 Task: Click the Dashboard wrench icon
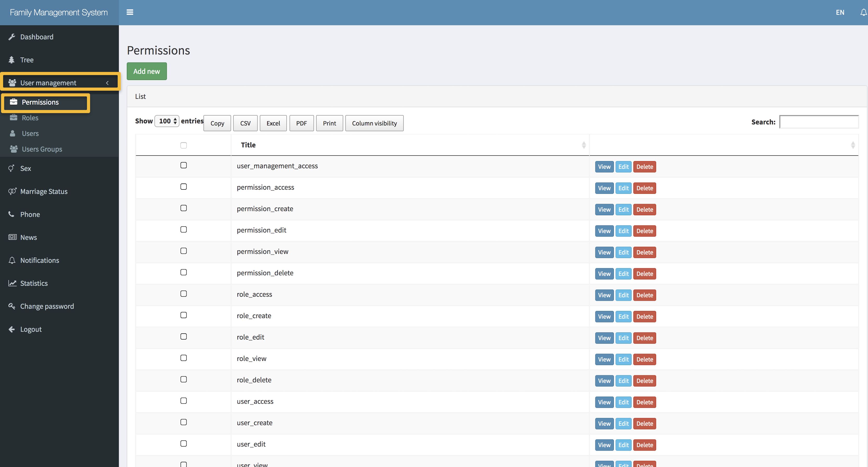[12, 37]
